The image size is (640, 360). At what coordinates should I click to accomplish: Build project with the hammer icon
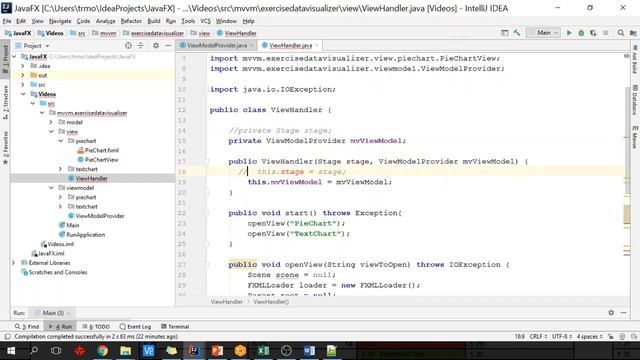click(517, 33)
